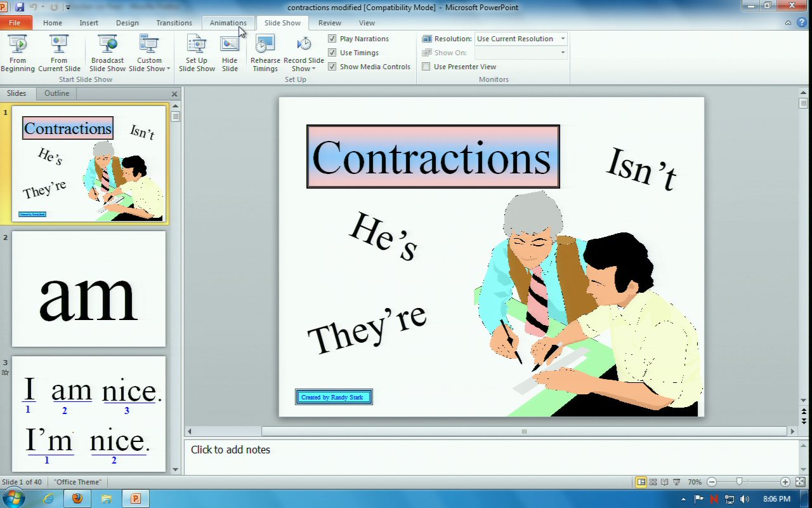
Task: Switch to Slide Sorter view in status bar
Action: pos(653,482)
